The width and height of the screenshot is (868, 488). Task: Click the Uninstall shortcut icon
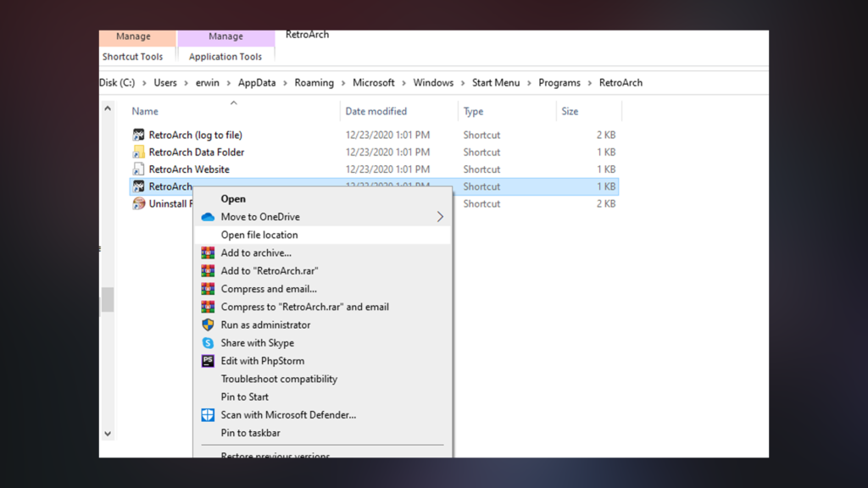click(138, 203)
